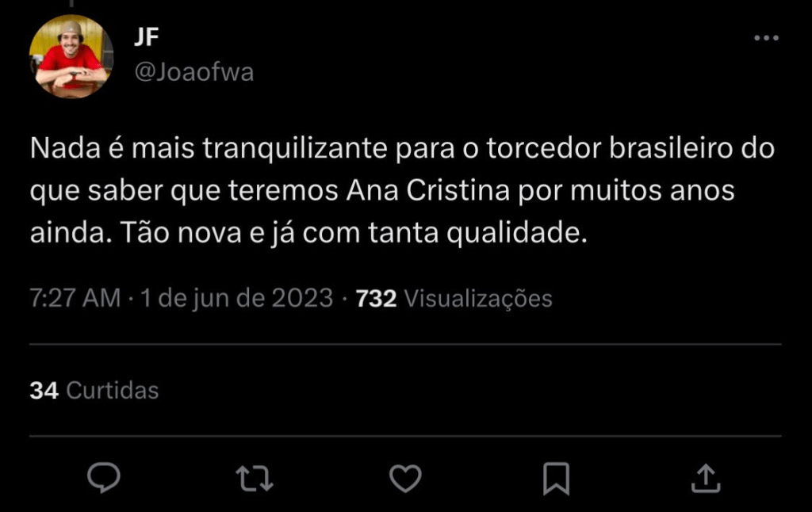Image resolution: width=812 pixels, height=512 pixels.
Task: Open the three-dot more options menu
Action: point(766,38)
